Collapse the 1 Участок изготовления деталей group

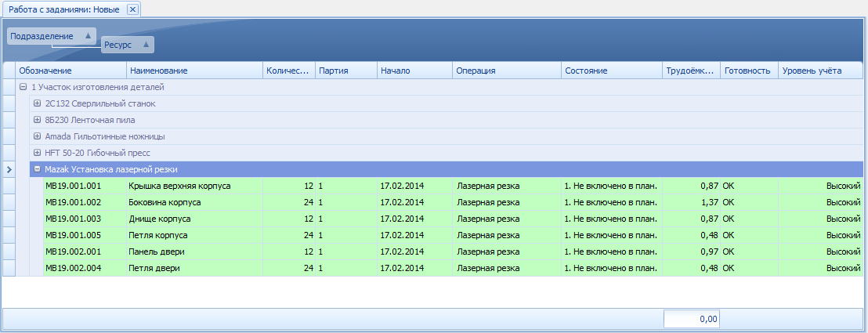[x=23, y=87]
